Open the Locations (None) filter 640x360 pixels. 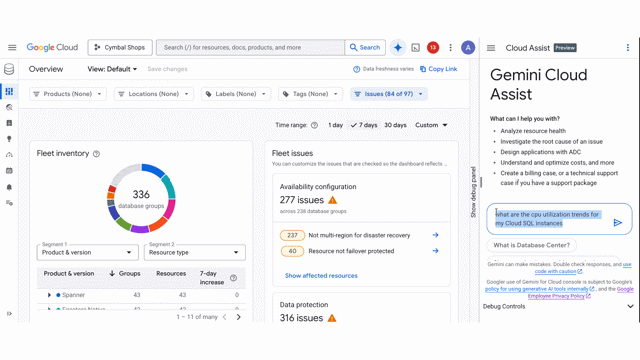coord(153,94)
